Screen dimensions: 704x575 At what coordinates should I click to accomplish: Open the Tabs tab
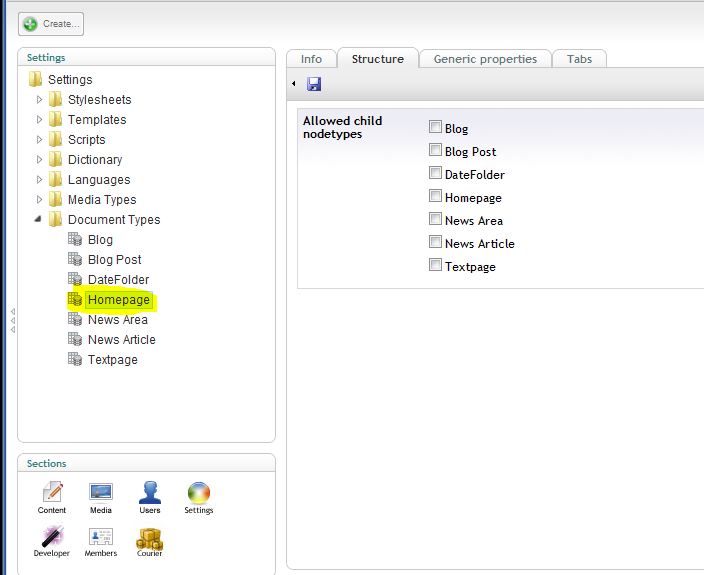(x=579, y=59)
